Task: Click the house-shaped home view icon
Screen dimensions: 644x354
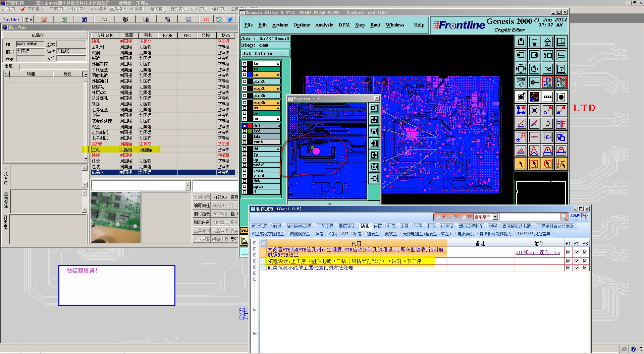Action: tap(547, 42)
